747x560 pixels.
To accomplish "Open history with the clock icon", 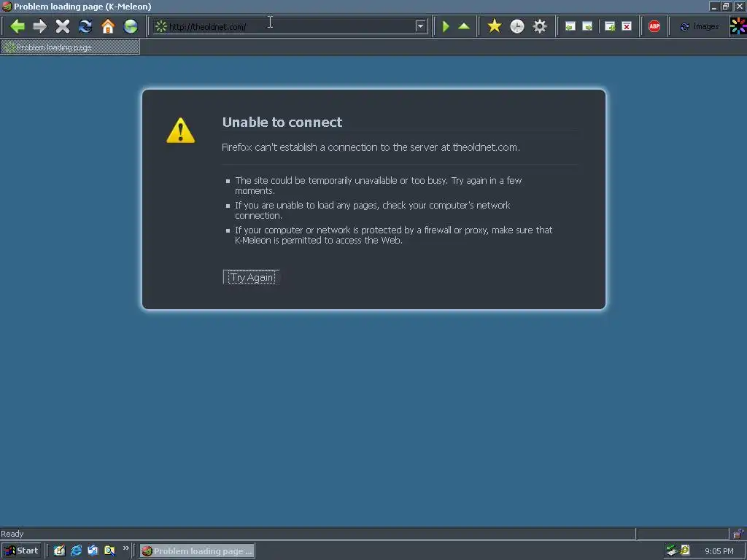I will (x=517, y=26).
